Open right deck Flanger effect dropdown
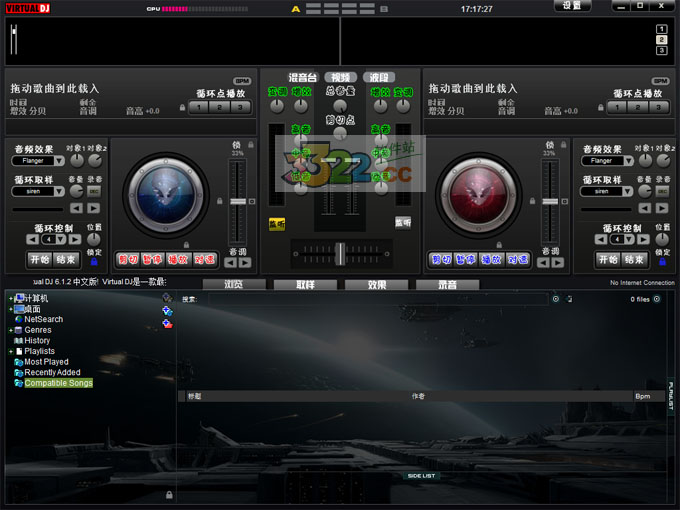680x510 pixels. click(x=628, y=161)
